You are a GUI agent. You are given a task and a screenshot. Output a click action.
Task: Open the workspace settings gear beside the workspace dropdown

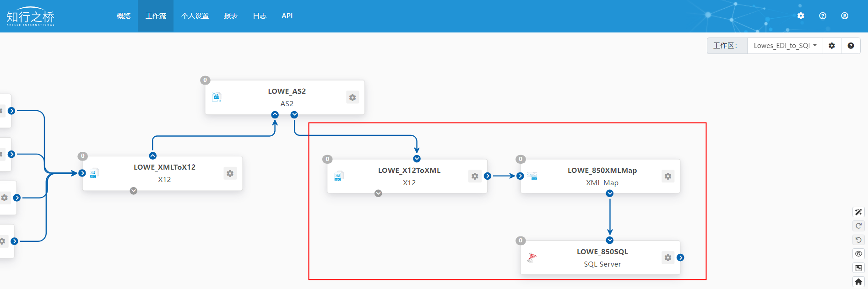832,46
